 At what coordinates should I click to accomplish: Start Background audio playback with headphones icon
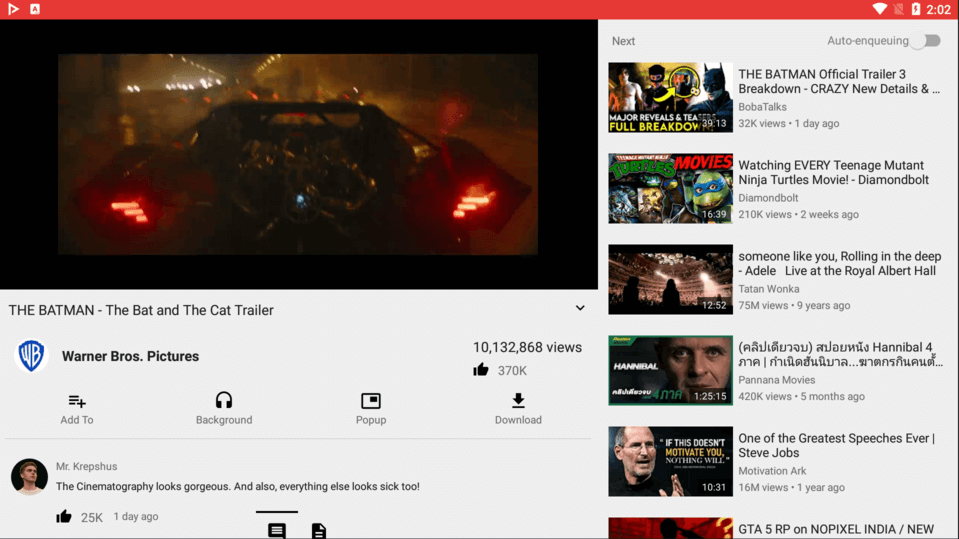(x=224, y=401)
